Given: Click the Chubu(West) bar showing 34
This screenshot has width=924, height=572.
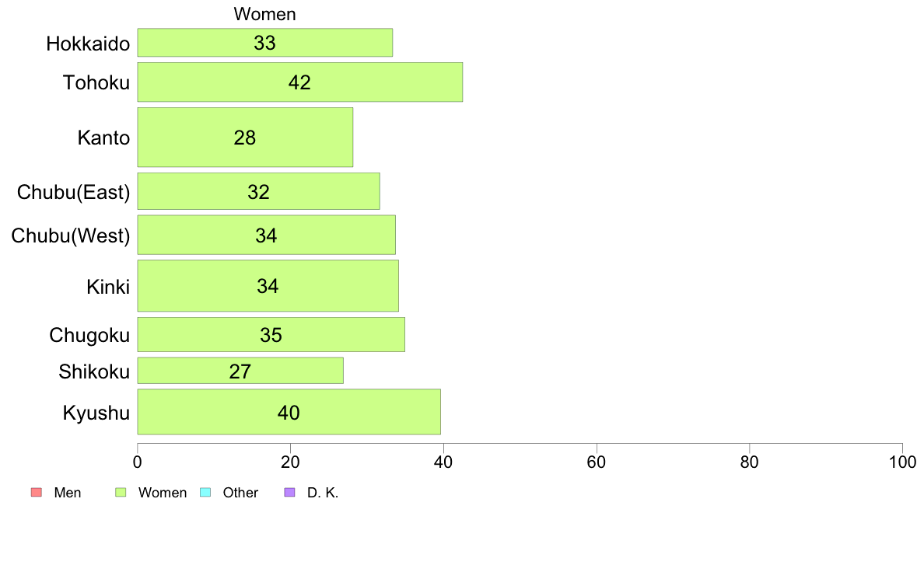Looking at the screenshot, I should (x=266, y=235).
